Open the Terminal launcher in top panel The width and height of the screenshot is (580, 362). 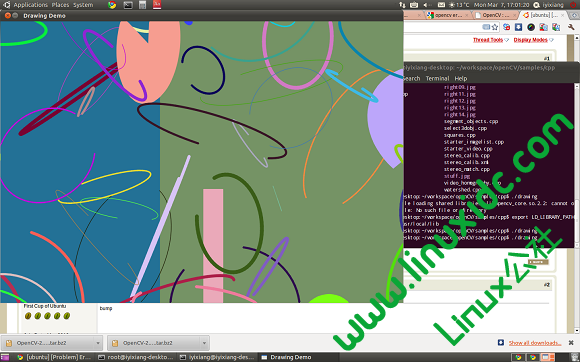pos(128,5)
